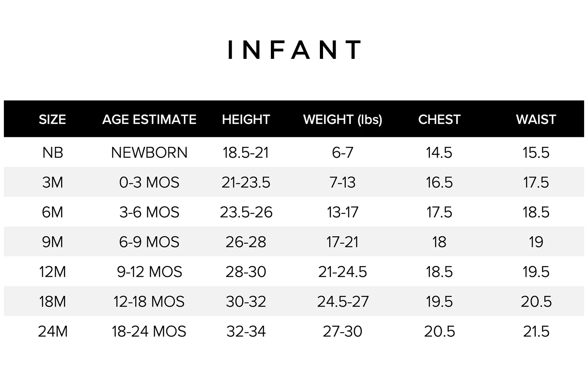Image resolution: width=588 pixels, height=385 pixels.
Task: Click the 17-21 weight value
Action: click(343, 242)
